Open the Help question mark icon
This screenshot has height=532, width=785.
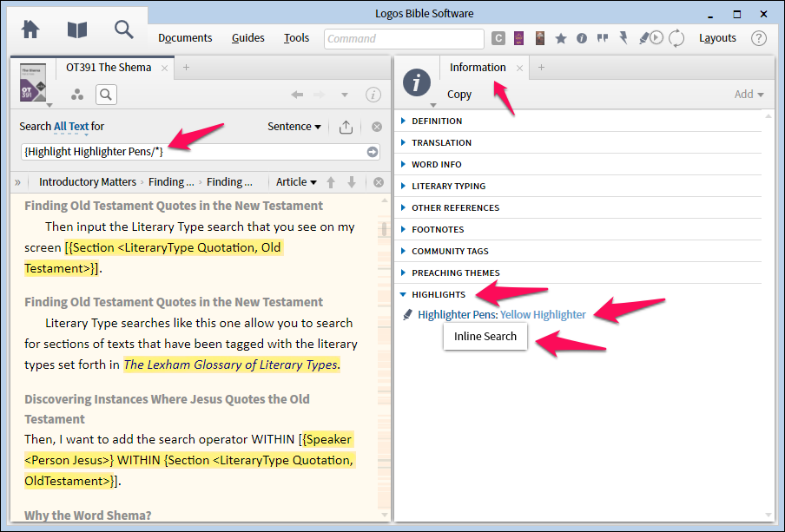[x=758, y=38]
